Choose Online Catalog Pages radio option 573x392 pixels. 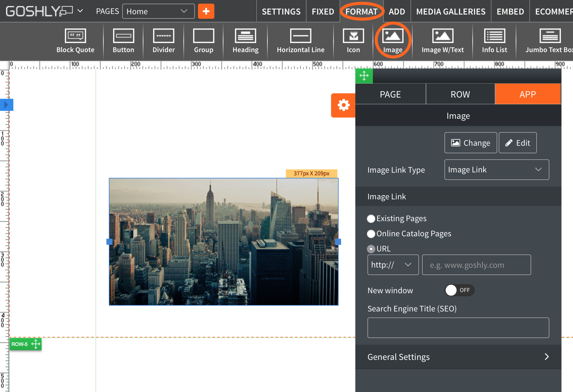371,234
